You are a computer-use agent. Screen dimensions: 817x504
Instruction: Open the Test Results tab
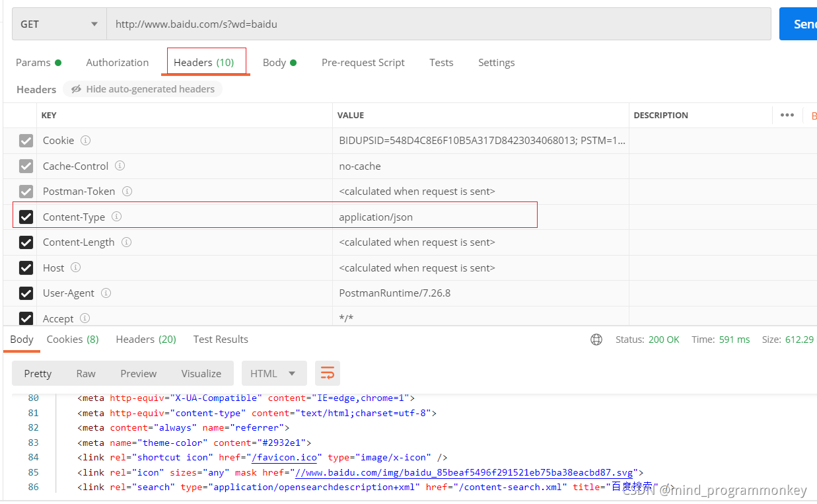click(x=221, y=340)
